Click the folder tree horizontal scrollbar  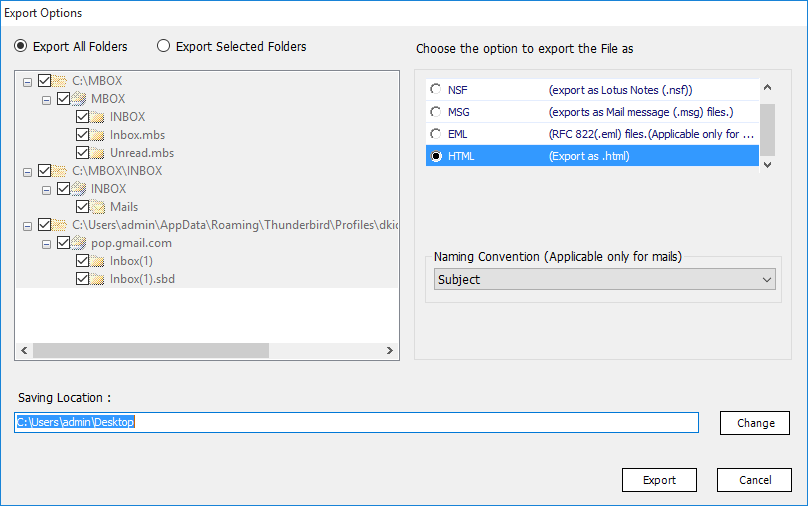click(150, 351)
